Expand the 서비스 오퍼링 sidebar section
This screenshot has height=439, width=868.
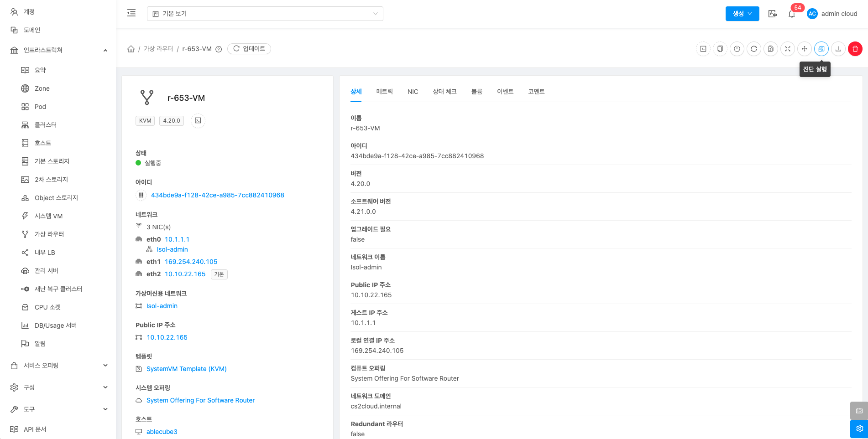pos(58,366)
